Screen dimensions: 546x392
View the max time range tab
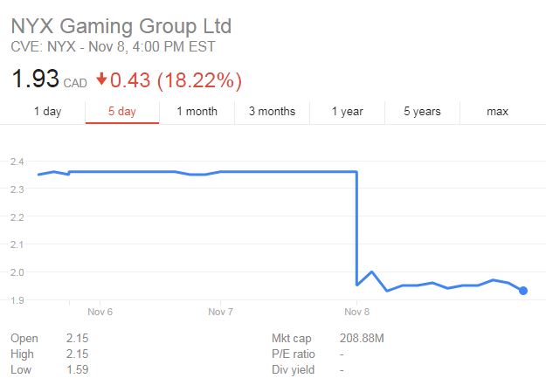pos(497,111)
